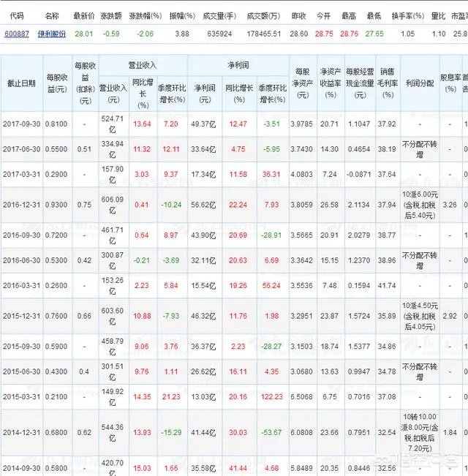Click the 利润分配 column header
Viewport: 468px width, 476px height.
coord(419,83)
